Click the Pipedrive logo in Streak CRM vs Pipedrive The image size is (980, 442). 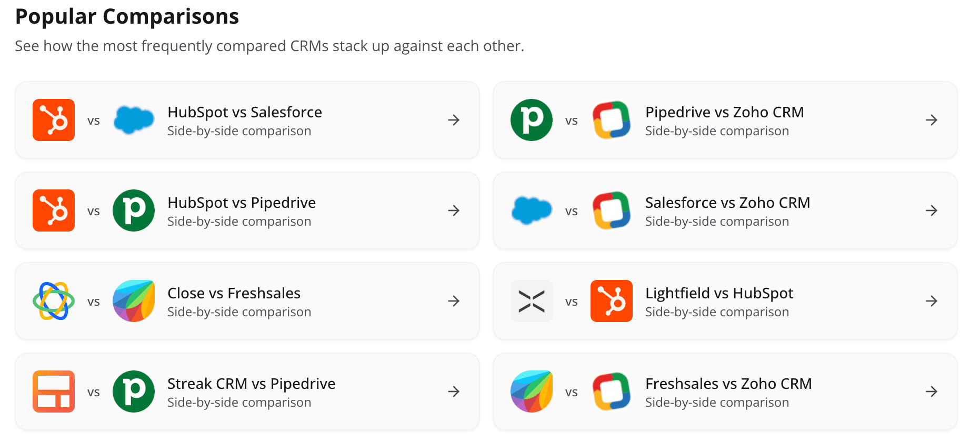click(134, 391)
